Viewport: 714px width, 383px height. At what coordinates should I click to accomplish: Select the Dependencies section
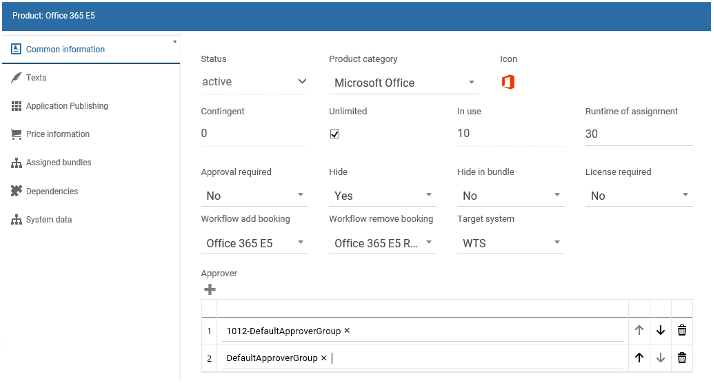click(91, 191)
